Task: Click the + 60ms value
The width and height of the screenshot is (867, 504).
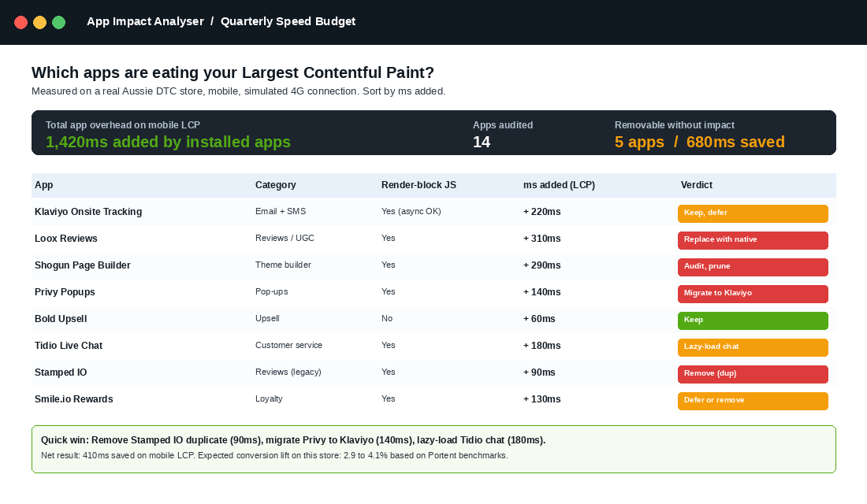Action: [x=539, y=319]
